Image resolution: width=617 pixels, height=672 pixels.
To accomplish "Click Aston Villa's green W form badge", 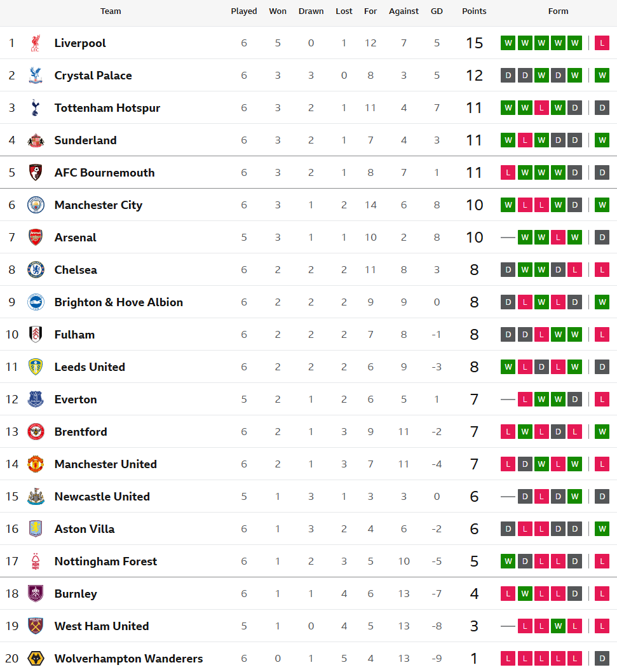I will tap(602, 529).
